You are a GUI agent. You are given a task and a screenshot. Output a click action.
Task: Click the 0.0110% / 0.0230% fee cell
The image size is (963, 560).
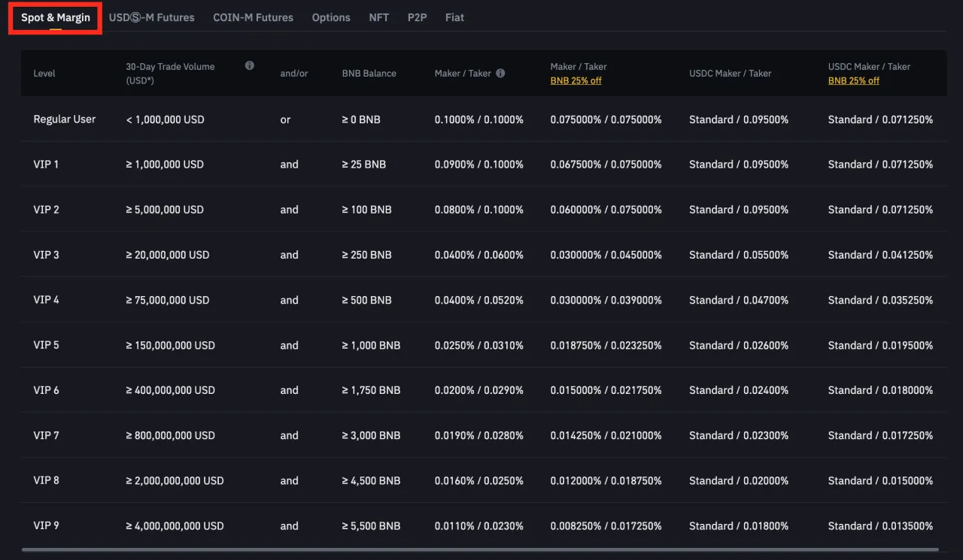(479, 525)
